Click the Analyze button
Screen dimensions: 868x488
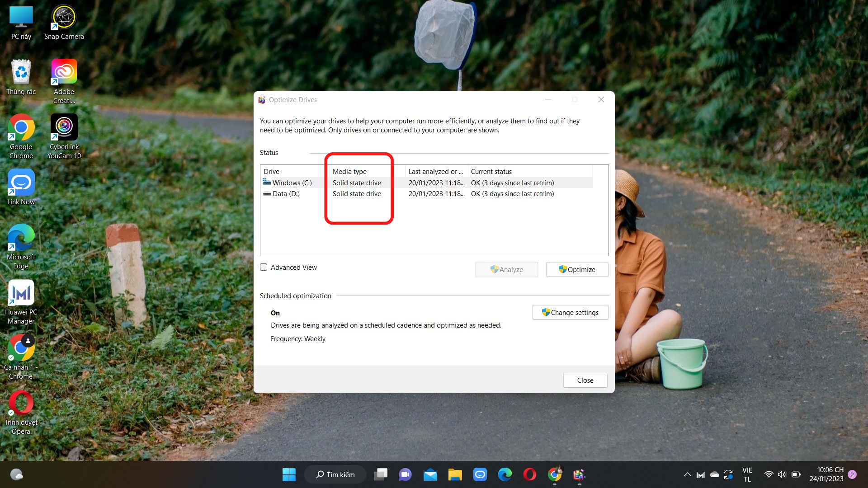pyautogui.click(x=506, y=269)
